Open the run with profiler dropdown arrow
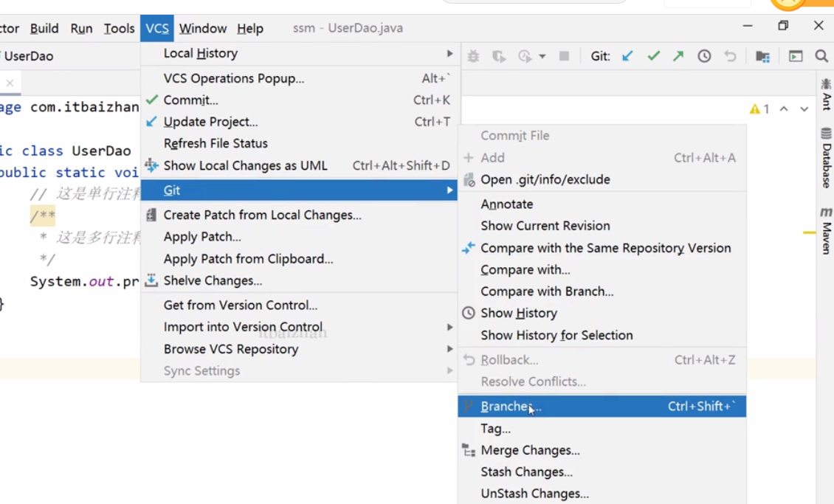This screenshot has width=834, height=504. coord(542,56)
